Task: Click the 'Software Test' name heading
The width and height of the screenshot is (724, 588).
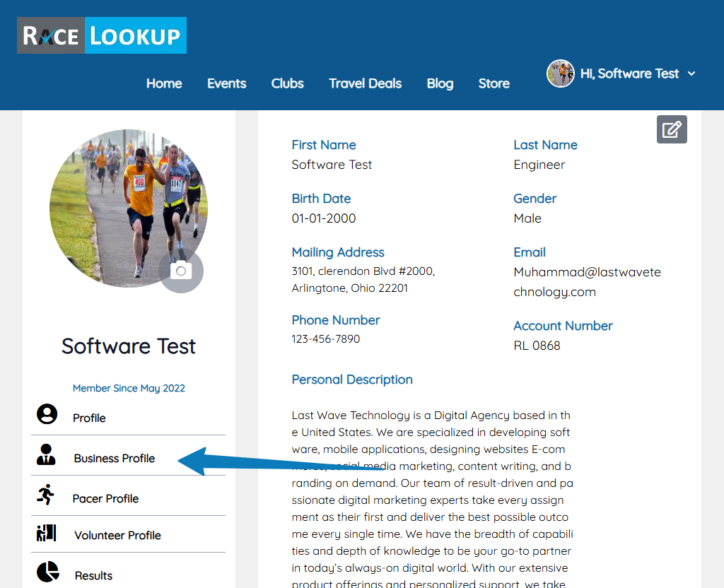Action: click(128, 346)
